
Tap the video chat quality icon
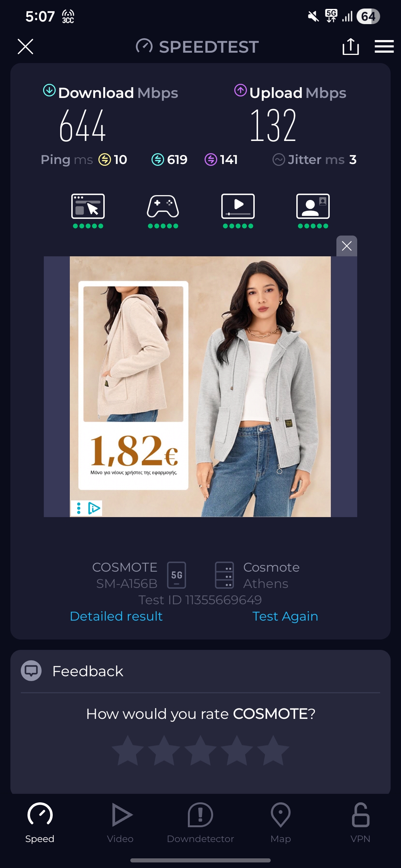(x=313, y=206)
